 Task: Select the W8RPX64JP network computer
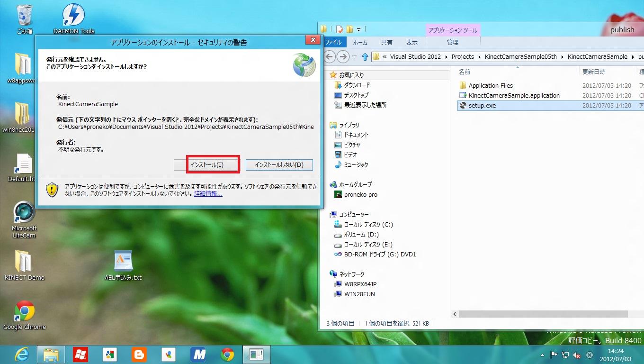tap(360, 284)
